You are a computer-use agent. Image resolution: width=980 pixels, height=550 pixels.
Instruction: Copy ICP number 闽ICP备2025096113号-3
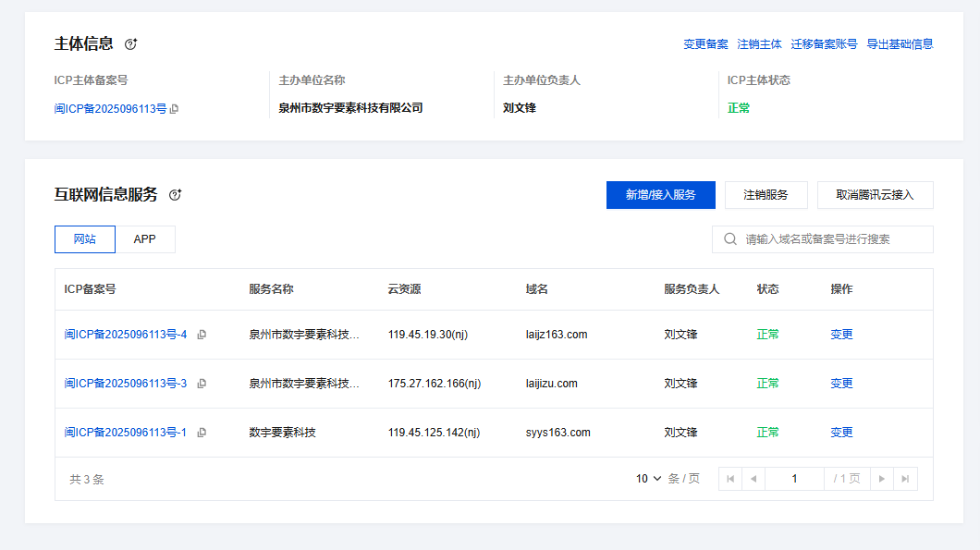202,383
